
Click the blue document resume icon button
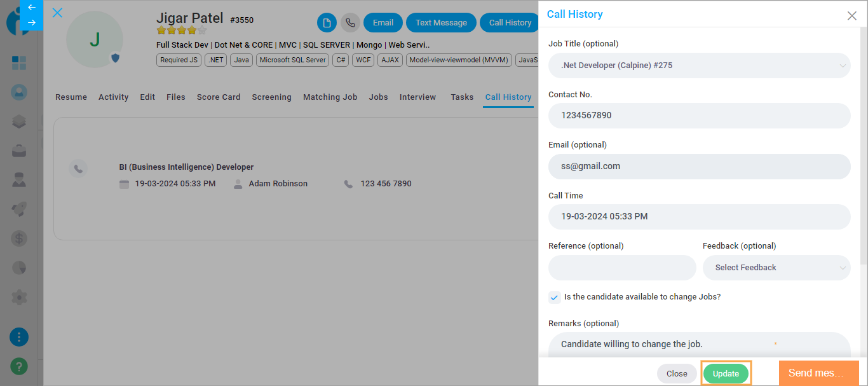pos(327,22)
